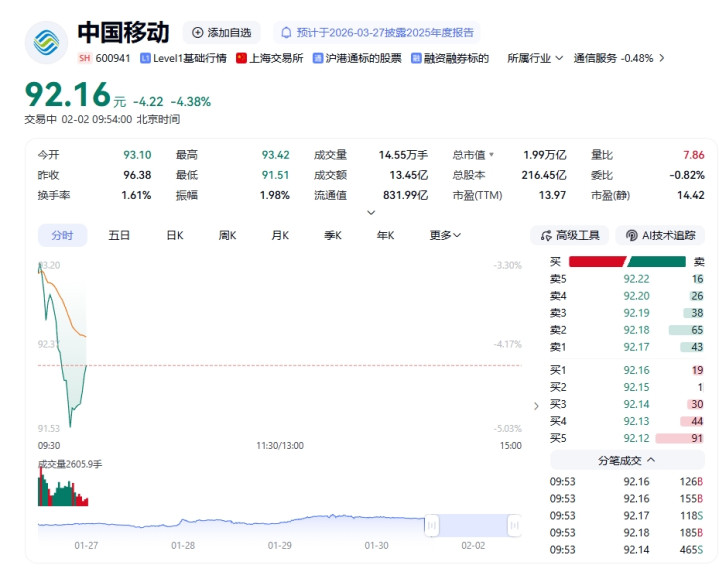Click the 上海交易所 flag icon
719x572 pixels.
(242, 58)
